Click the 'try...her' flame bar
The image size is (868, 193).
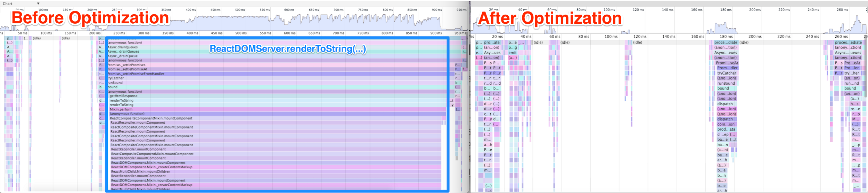point(852,73)
